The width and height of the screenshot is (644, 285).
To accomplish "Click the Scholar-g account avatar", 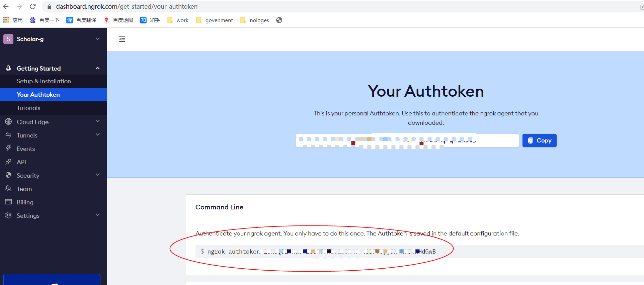I will 8,39.
